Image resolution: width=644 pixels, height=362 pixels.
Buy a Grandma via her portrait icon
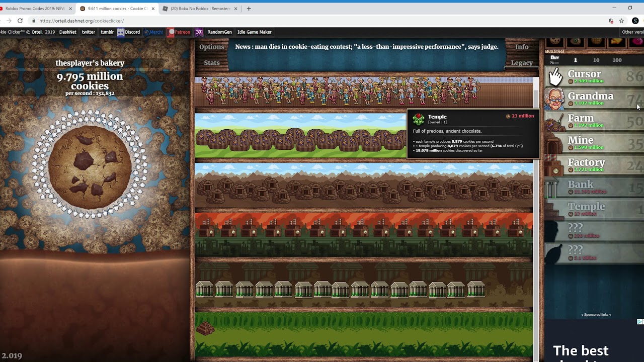(x=554, y=99)
